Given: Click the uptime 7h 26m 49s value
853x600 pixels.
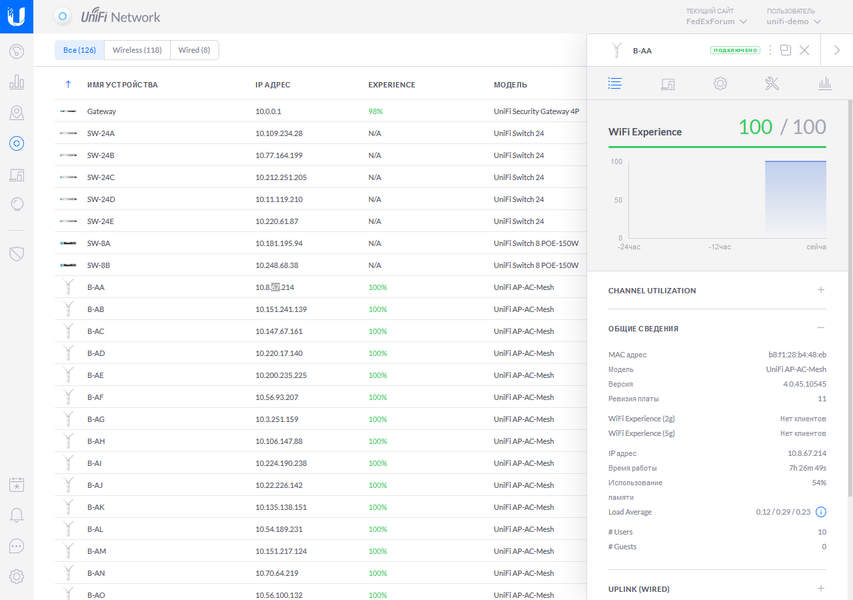Looking at the screenshot, I should click(x=807, y=468).
